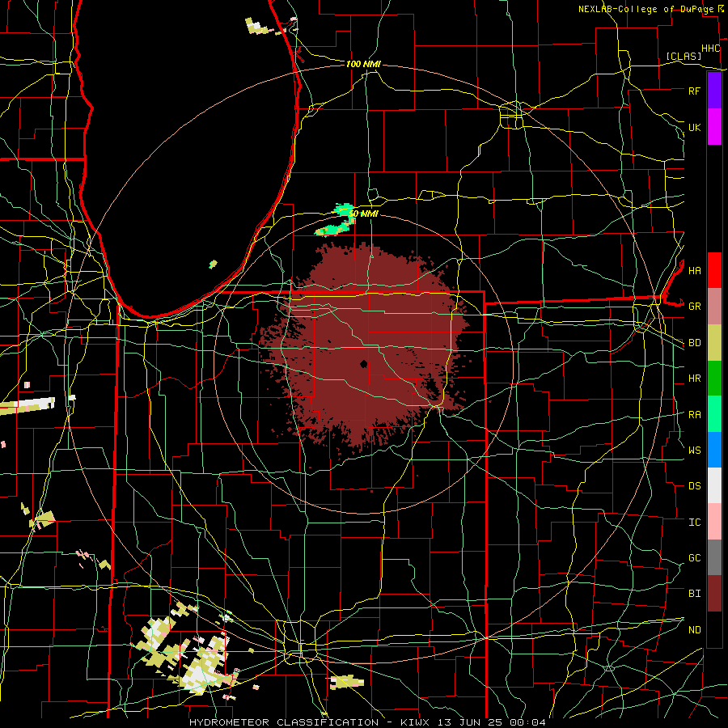Click the black radar site marker
The width and height of the screenshot is (728, 728).
363,363
